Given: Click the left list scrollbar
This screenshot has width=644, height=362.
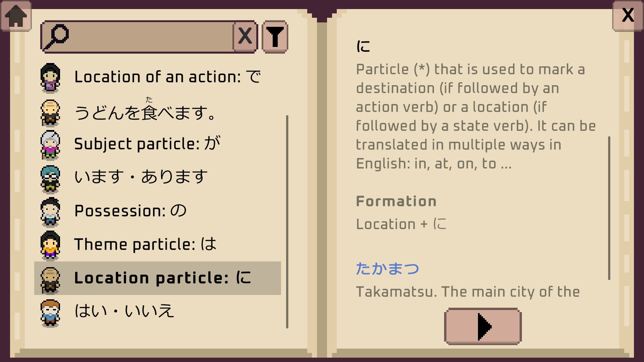Looking at the screenshot, I should 287,221.
